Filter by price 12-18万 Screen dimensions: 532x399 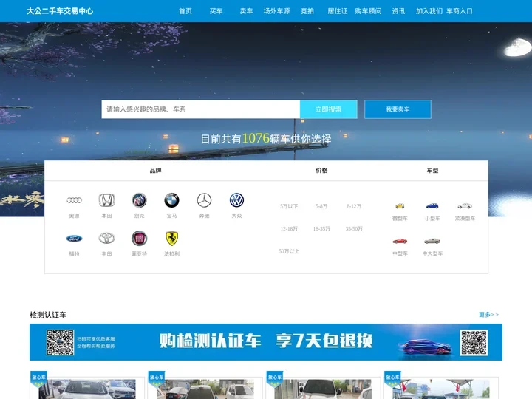pyautogui.click(x=289, y=228)
